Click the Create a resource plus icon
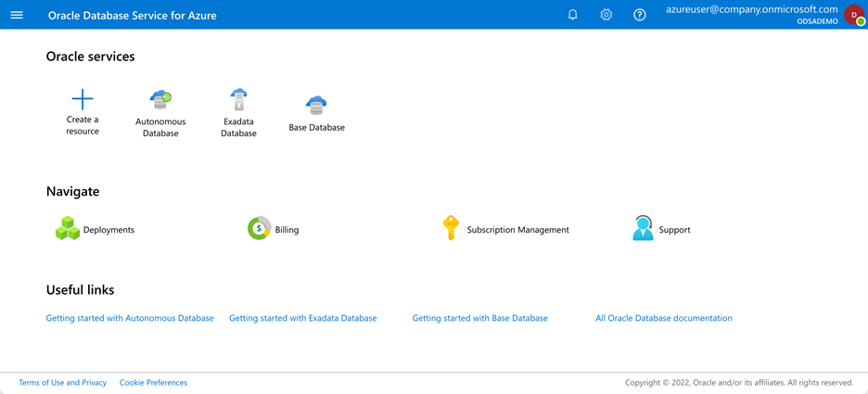The height and width of the screenshot is (394, 868). (x=83, y=99)
